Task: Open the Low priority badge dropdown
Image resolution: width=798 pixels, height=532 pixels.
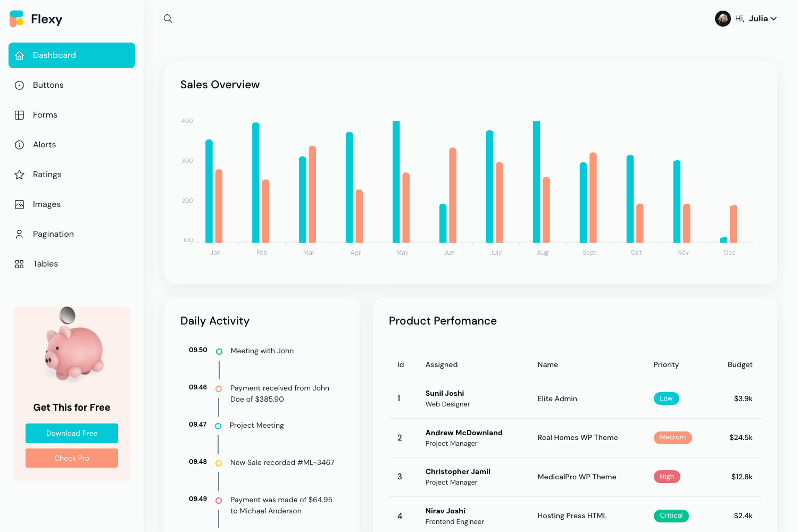Action: (x=666, y=398)
